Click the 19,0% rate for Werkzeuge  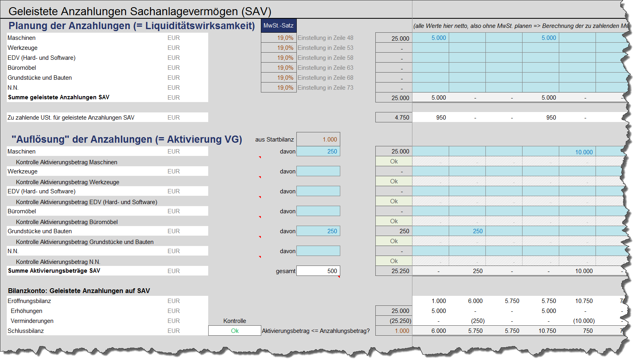click(278, 48)
